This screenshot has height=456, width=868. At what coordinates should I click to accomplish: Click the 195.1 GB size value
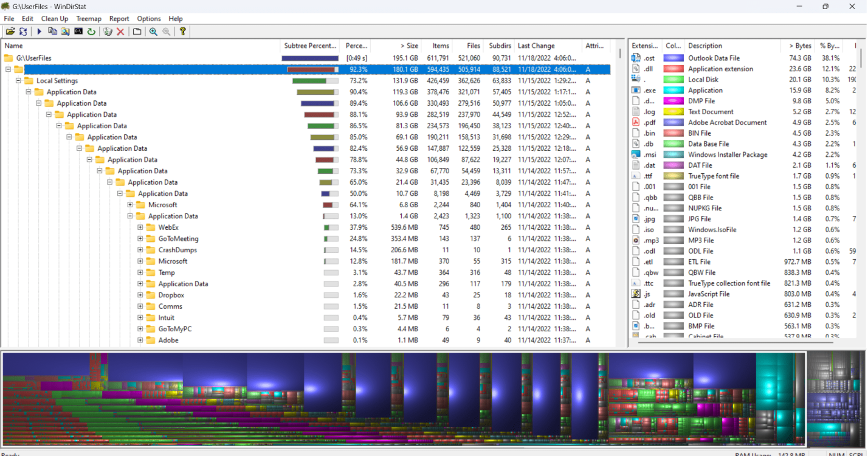(x=405, y=58)
